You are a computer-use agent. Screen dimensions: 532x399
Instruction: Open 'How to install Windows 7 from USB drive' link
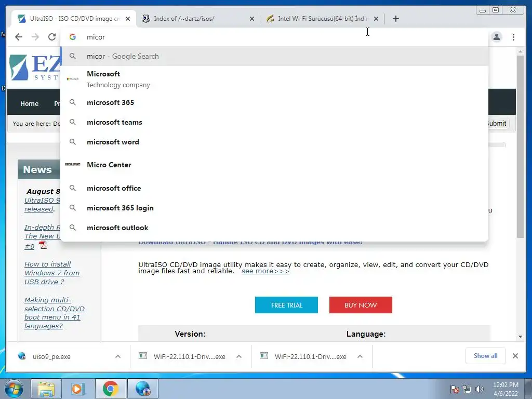[52, 273]
